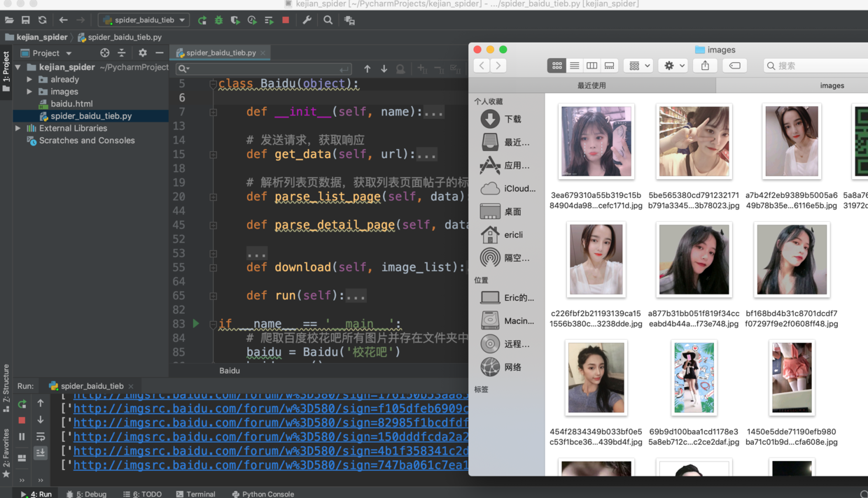
Task: Click the Finder tag icon in the images window
Action: point(734,65)
